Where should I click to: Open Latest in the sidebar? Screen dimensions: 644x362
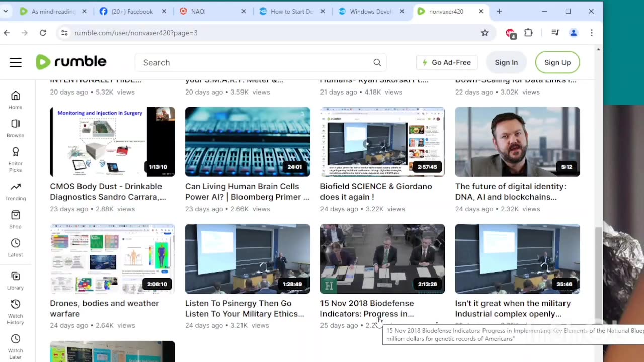coord(16,247)
